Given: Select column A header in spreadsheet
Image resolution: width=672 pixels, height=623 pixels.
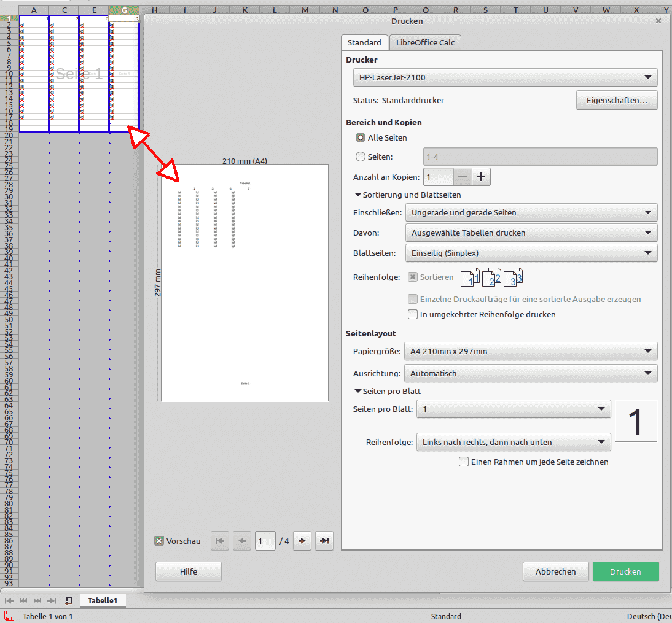Looking at the screenshot, I should pos(34,10).
